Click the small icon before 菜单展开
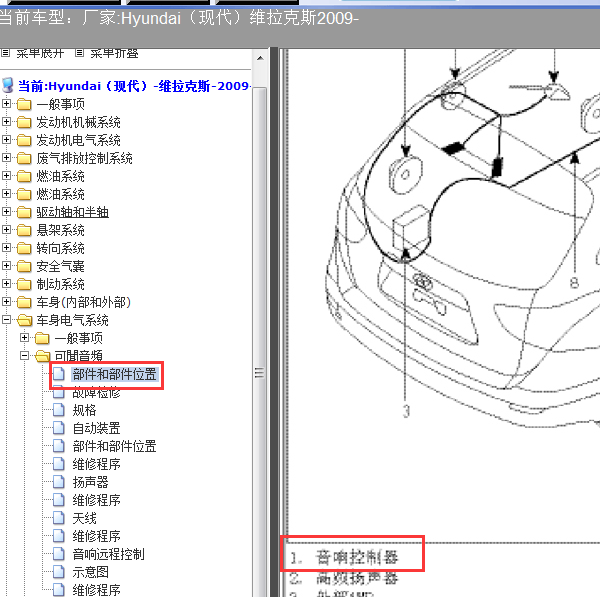The image size is (600, 597). (x=5, y=52)
